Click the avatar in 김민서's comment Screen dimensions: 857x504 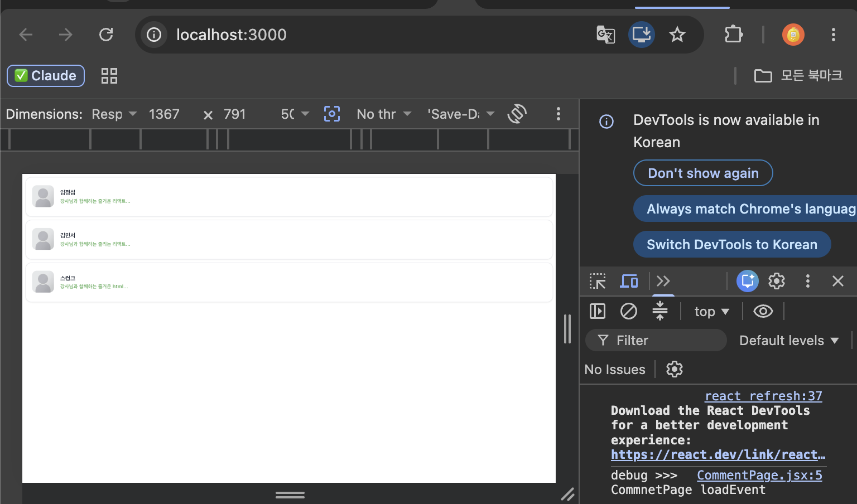pyautogui.click(x=43, y=239)
